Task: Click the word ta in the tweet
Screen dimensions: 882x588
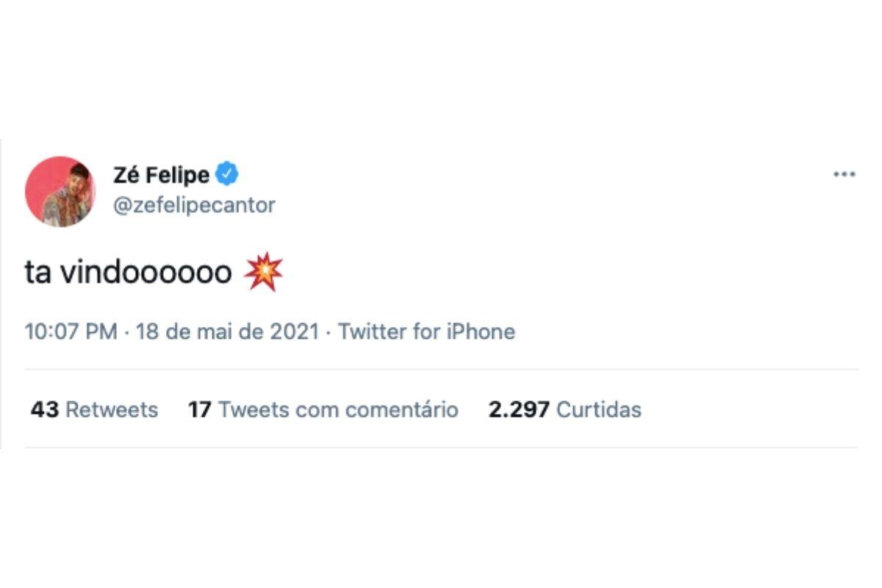Action: pos(38,273)
